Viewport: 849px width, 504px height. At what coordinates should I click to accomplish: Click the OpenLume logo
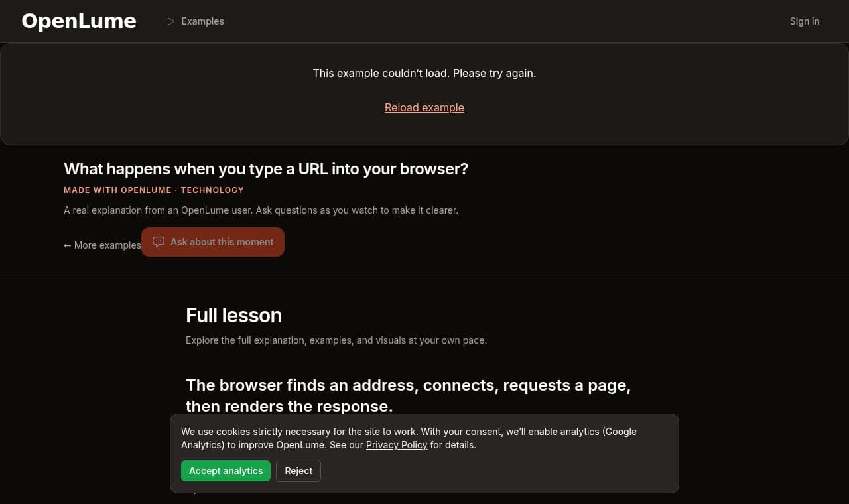[79, 21]
